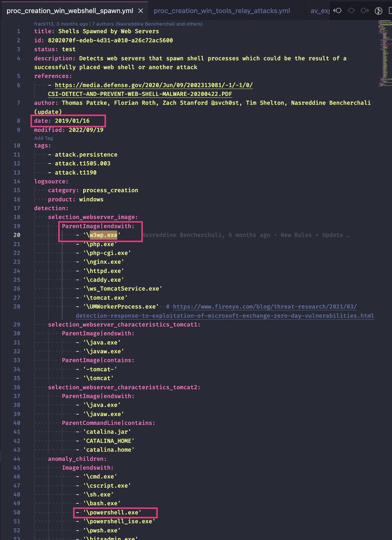Click the 'category: process_creation' line

[93, 190]
